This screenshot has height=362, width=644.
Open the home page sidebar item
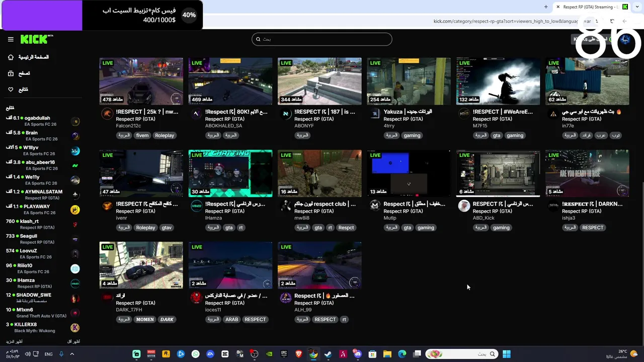(29, 57)
